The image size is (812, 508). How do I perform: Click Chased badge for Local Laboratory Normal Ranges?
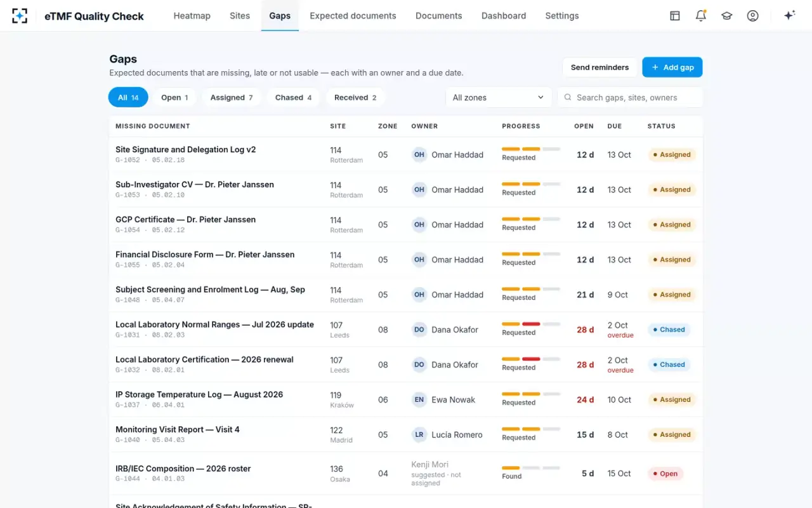pos(669,330)
